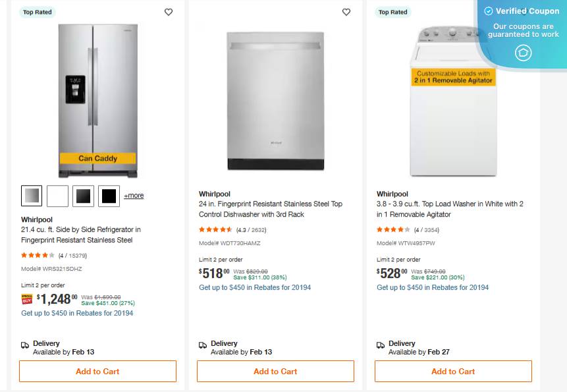This screenshot has height=392, width=567.
Task: Click the Top Rated badge on the refrigerator card
Action: pos(37,12)
